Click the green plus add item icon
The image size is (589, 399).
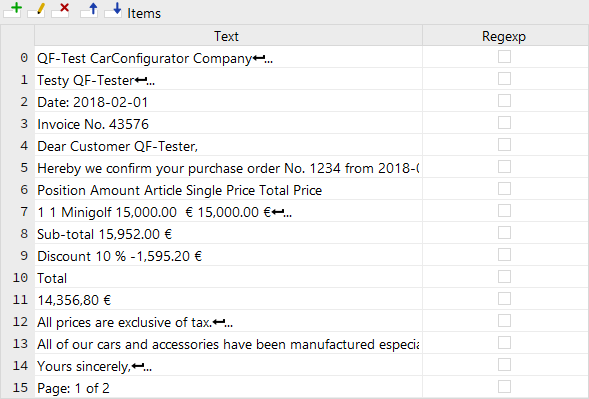[12, 10]
